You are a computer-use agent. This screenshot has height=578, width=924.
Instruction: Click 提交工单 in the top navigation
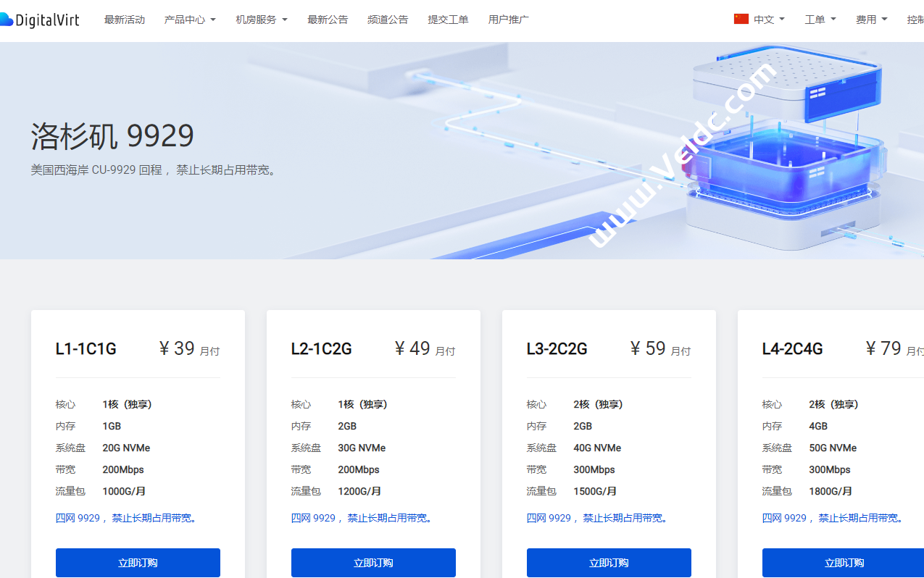[x=448, y=20]
